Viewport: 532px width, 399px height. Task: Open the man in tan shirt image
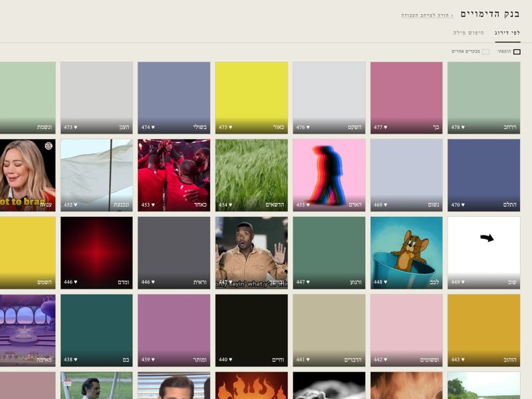(251, 253)
